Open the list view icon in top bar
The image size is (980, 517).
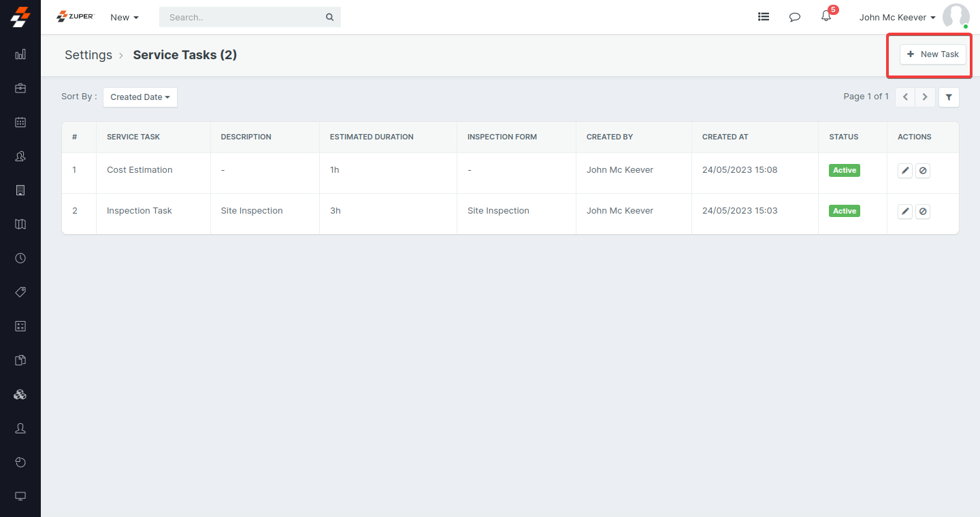(x=764, y=17)
